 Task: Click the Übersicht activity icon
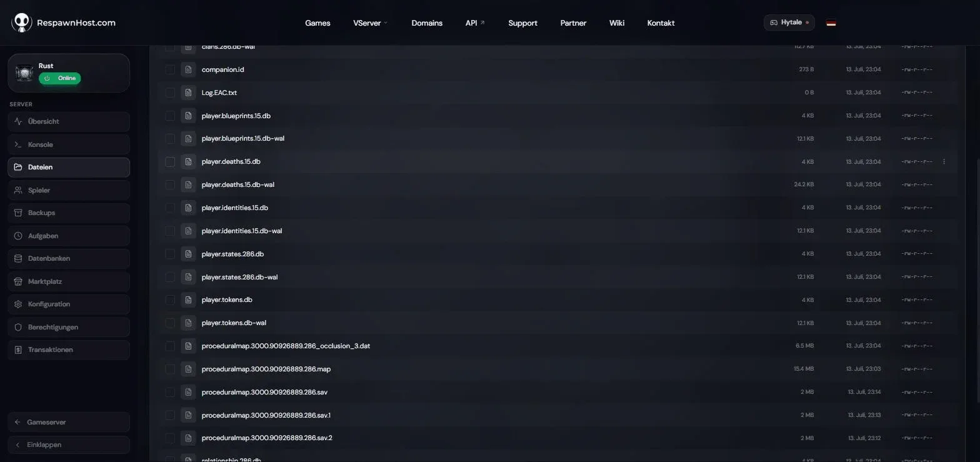18,121
